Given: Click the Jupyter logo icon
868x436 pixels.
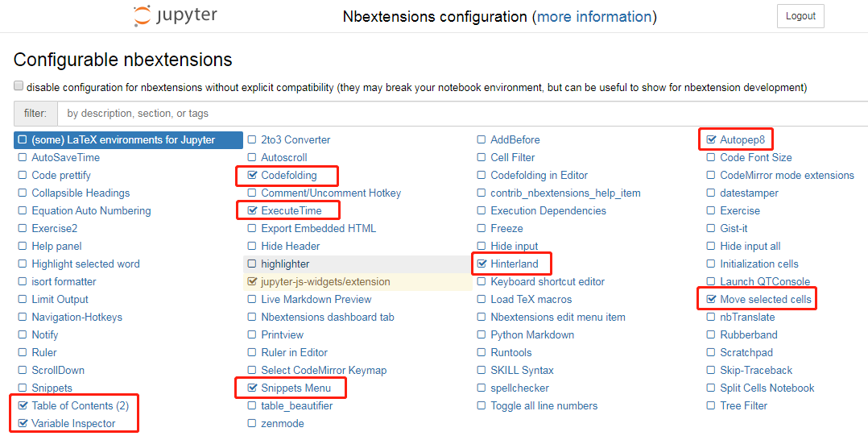Looking at the screenshot, I should 143,16.
